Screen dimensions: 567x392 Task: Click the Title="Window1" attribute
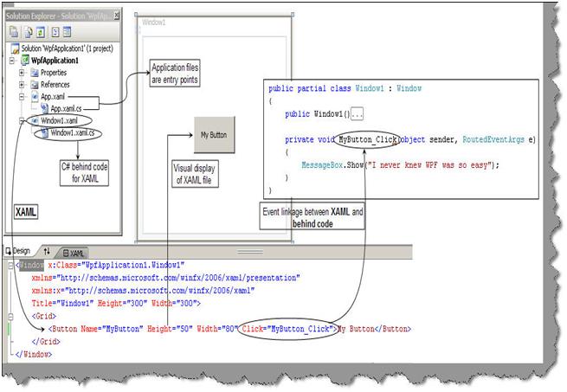[63, 304]
